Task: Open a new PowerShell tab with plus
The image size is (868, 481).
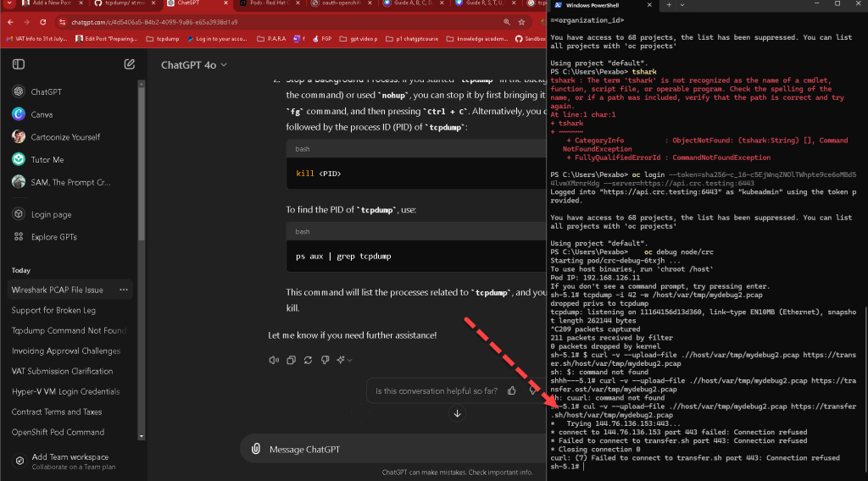Action: pyautogui.click(x=669, y=5)
